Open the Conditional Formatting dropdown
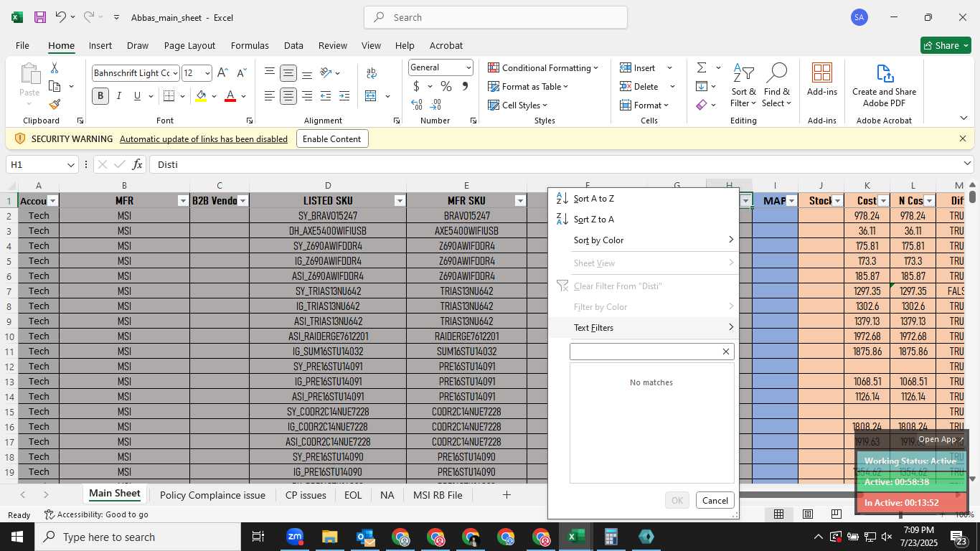Viewport: 980px width, 551px height. 543,67
